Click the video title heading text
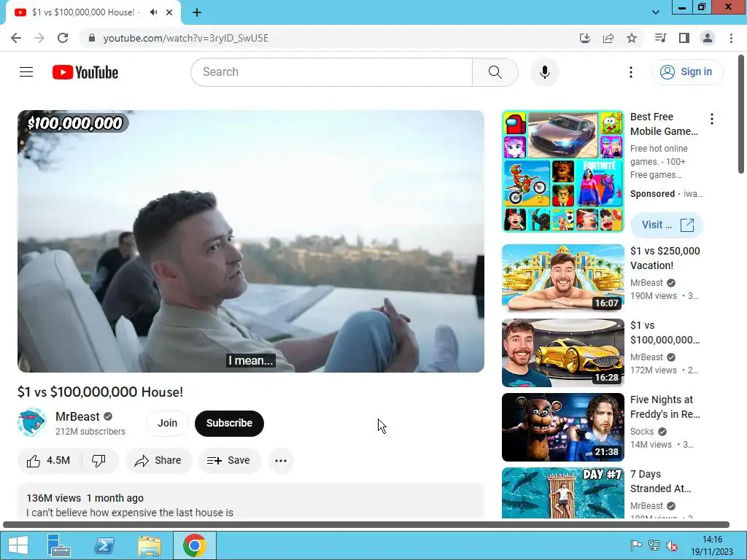747x560 pixels. click(101, 392)
